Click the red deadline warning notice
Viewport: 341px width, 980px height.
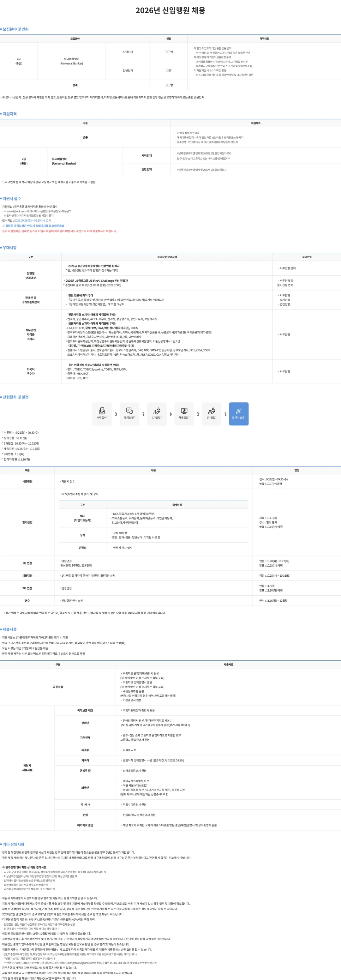59,231
